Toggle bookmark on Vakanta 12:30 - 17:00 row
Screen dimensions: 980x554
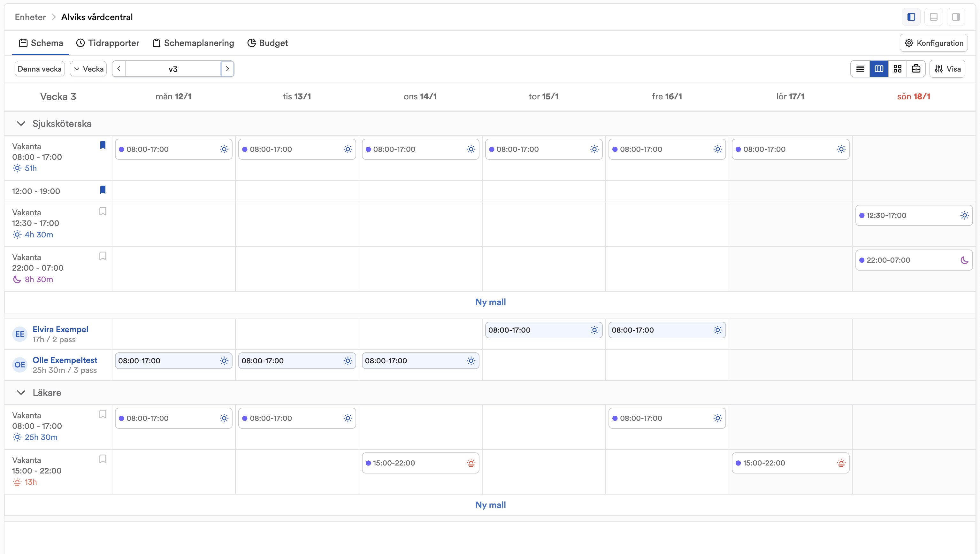coord(103,211)
